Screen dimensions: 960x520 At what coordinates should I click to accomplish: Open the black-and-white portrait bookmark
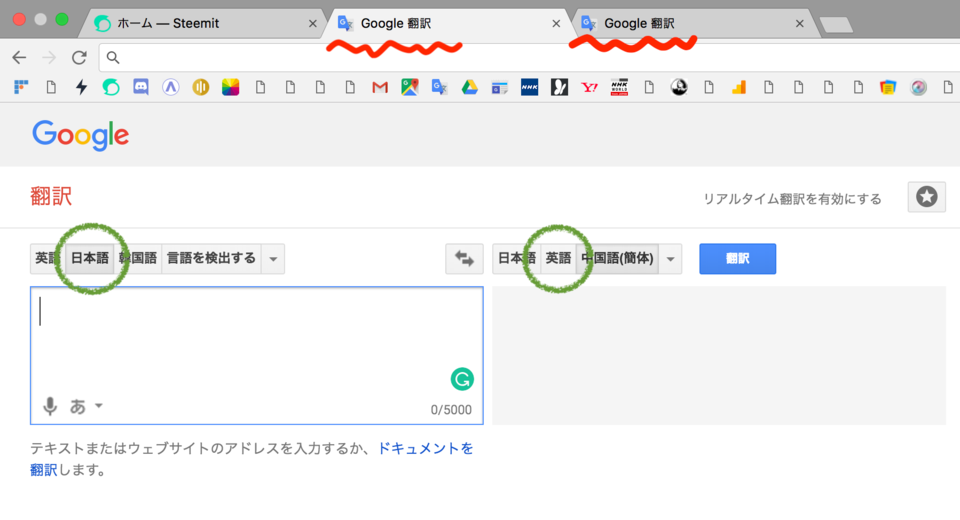pyautogui.click(x=679, y=88)
